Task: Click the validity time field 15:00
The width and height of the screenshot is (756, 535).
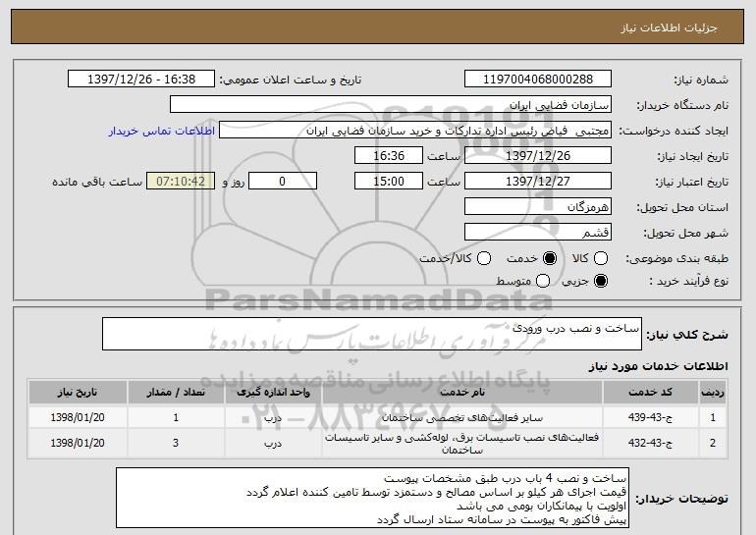Action: (x=389, y=182)
